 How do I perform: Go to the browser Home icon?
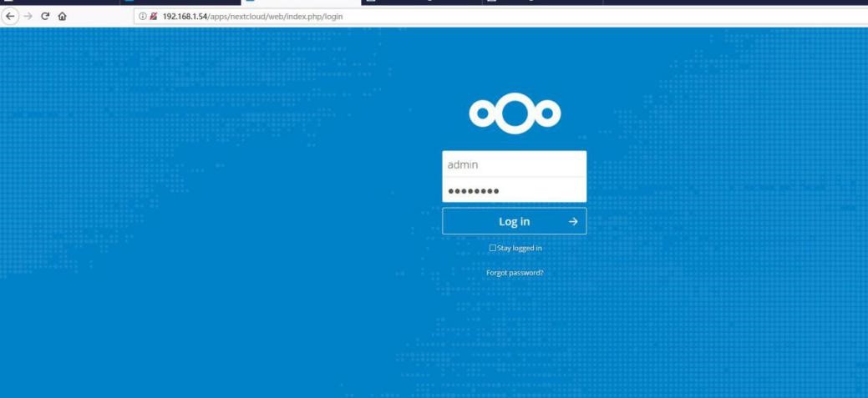[62, 17]
